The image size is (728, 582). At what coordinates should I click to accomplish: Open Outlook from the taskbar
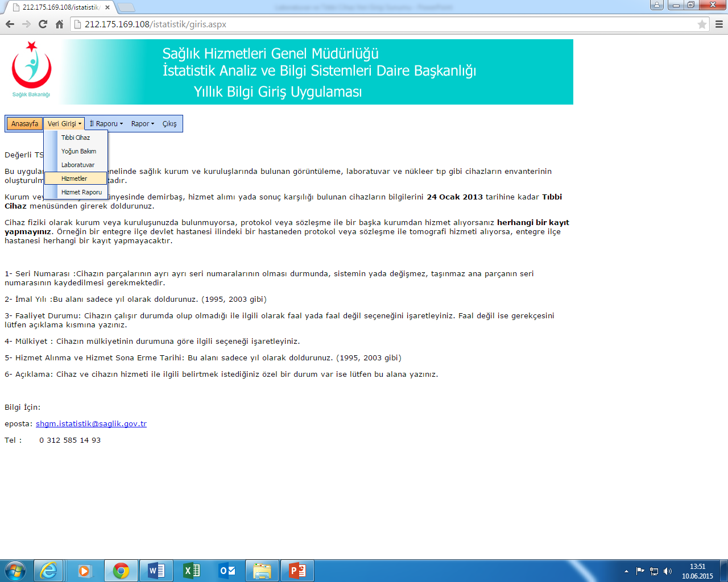[x=227, y=571]
